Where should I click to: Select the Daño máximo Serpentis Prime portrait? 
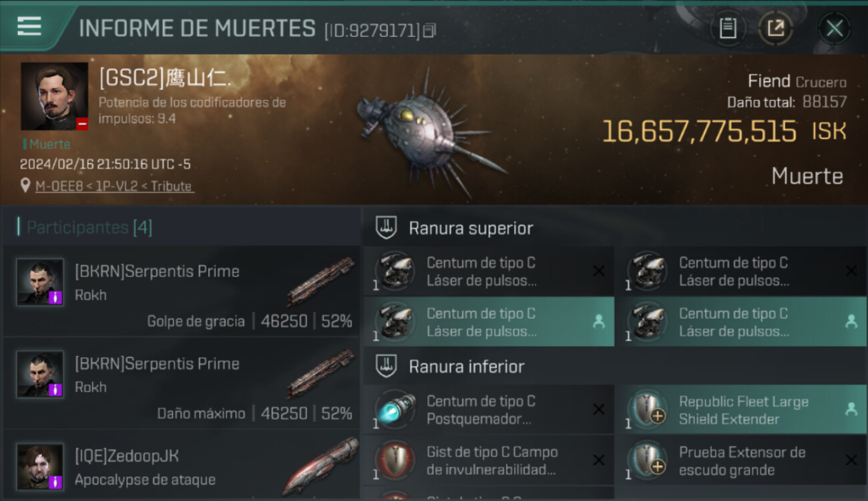pyautogui.click(x=40, y=374)
